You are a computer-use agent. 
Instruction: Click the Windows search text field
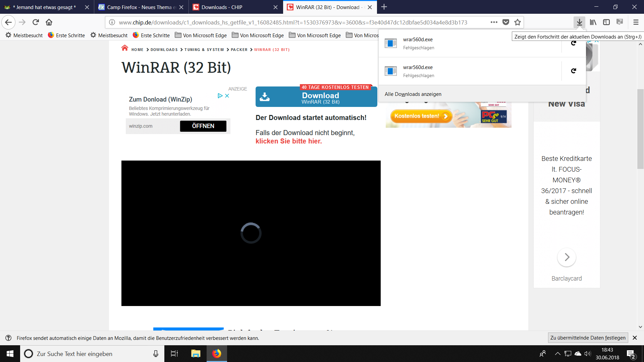point(91,354)
